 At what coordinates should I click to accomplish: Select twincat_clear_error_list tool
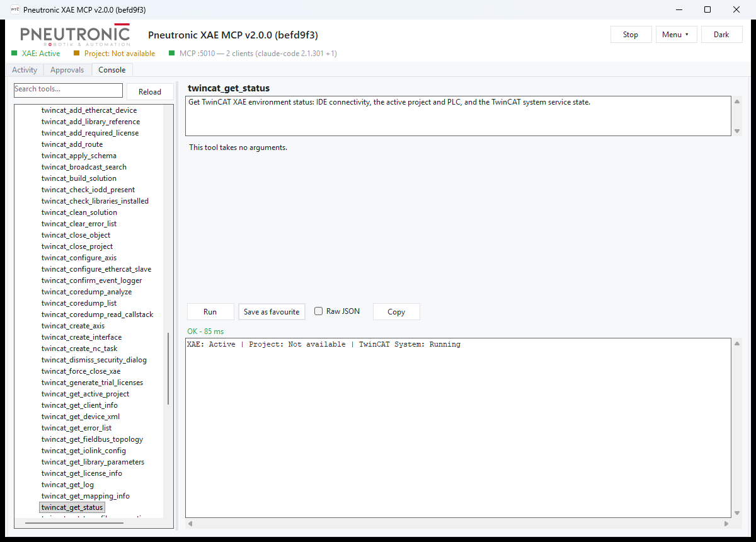click(x=79, y=224)
